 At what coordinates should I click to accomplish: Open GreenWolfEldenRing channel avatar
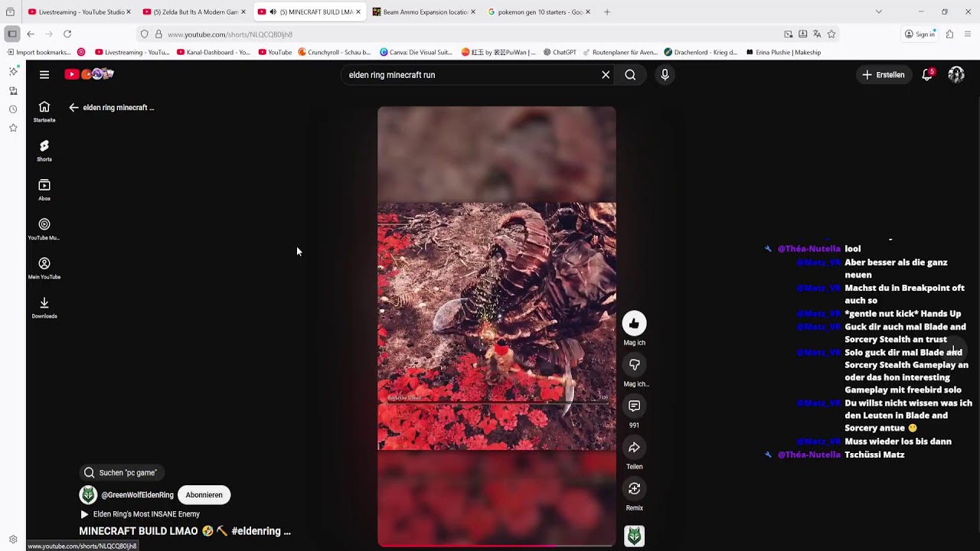click(88, 495)
